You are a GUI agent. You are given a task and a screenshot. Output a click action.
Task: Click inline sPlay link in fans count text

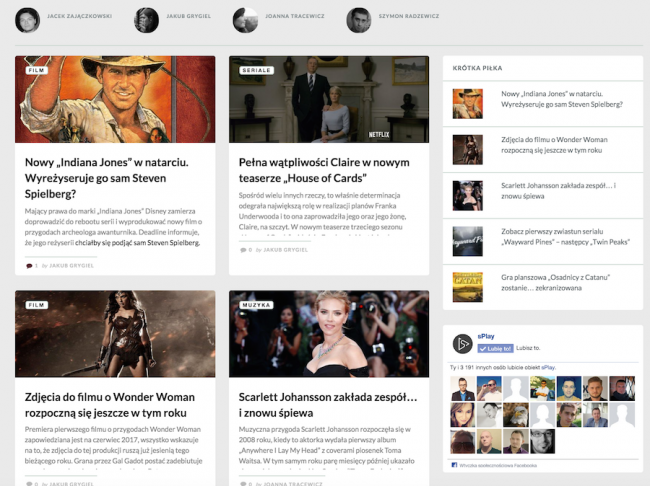tap(548, 367)
